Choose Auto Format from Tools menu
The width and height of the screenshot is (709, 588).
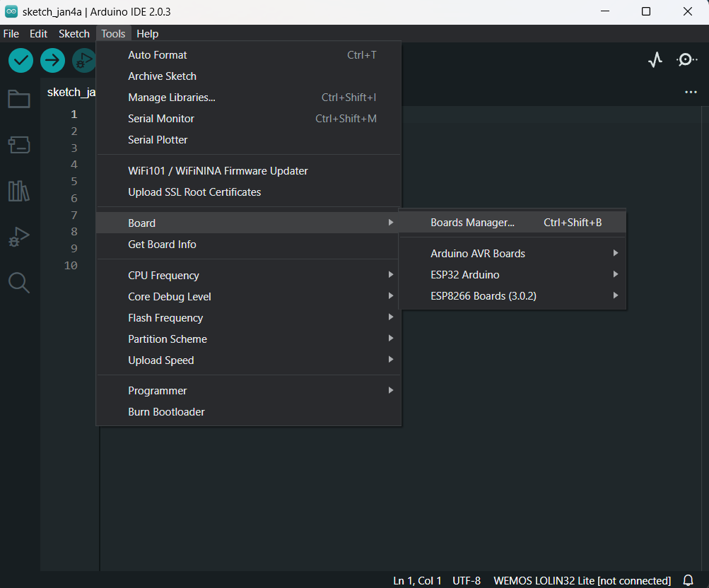(x=249, y=55)
